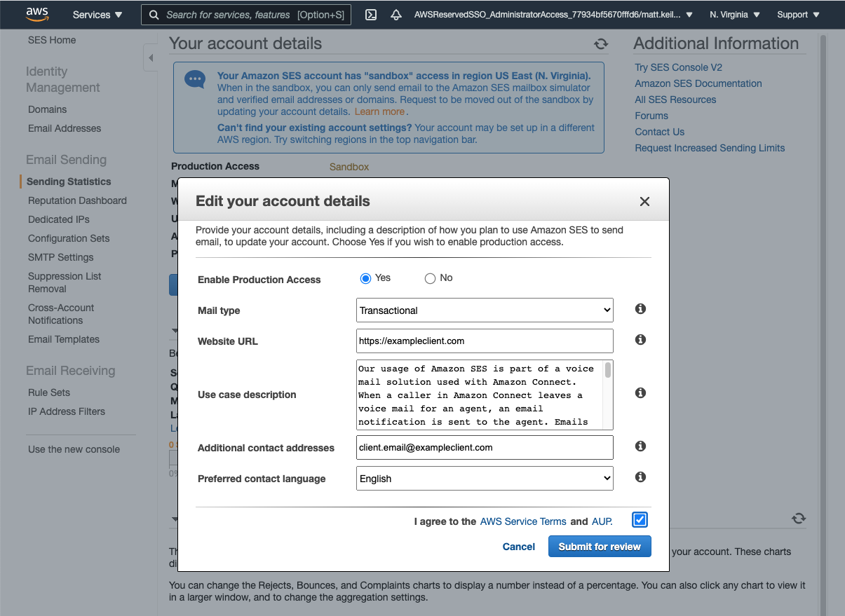Click Use the new console link
Image resolution: width=845 pixels, height=616 pixels.
pos(74,449)
